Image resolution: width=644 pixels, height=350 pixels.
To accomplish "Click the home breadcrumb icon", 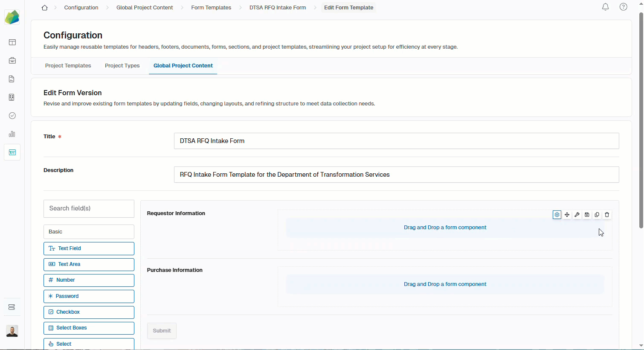I will (x=44, y=8).
